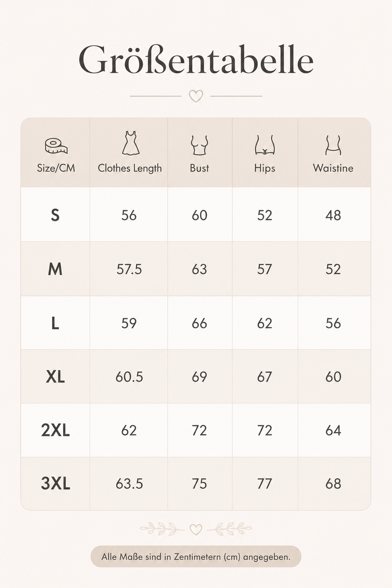
Task: Click the L hips value 62
Action: (265, 323)
